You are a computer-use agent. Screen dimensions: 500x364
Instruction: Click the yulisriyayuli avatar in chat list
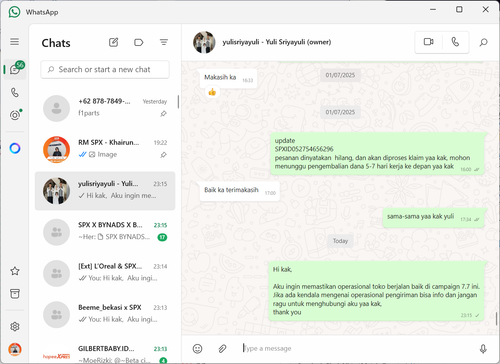coord(56,191)
